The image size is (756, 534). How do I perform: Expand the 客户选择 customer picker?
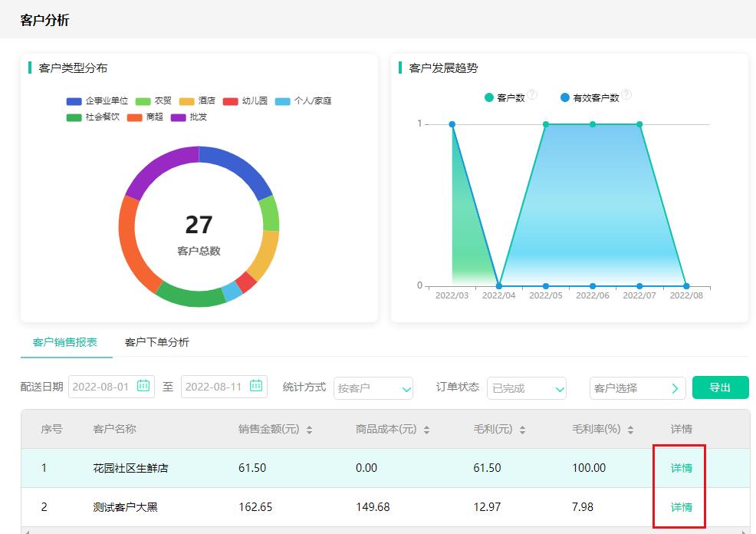point(637,388)
